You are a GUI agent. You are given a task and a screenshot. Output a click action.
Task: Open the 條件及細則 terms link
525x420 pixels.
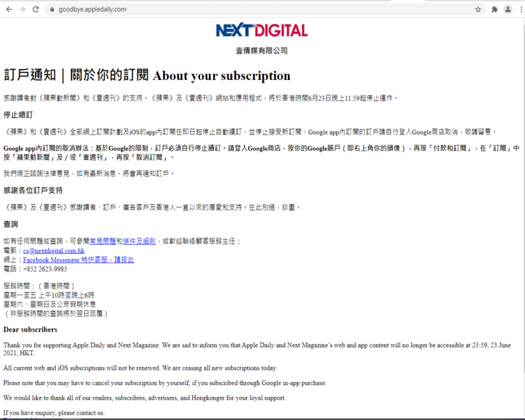click(x=139, y=241)
